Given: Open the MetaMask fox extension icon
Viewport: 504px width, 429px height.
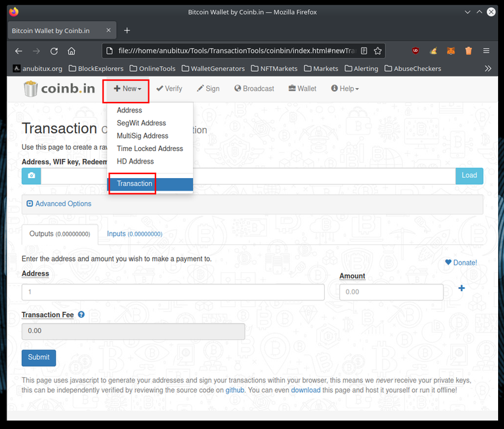Looking at the screenshot, I should [451, 51].
